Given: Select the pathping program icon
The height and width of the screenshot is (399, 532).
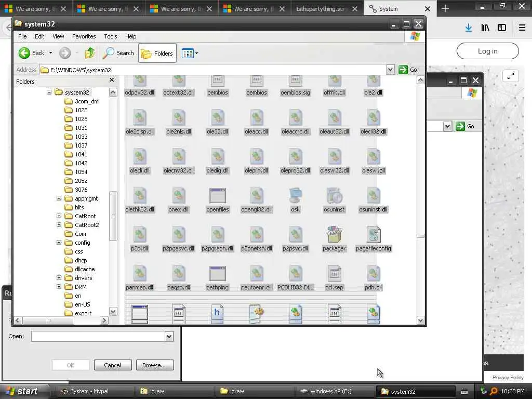Looking at the screenshot, I should click(218, 274).
